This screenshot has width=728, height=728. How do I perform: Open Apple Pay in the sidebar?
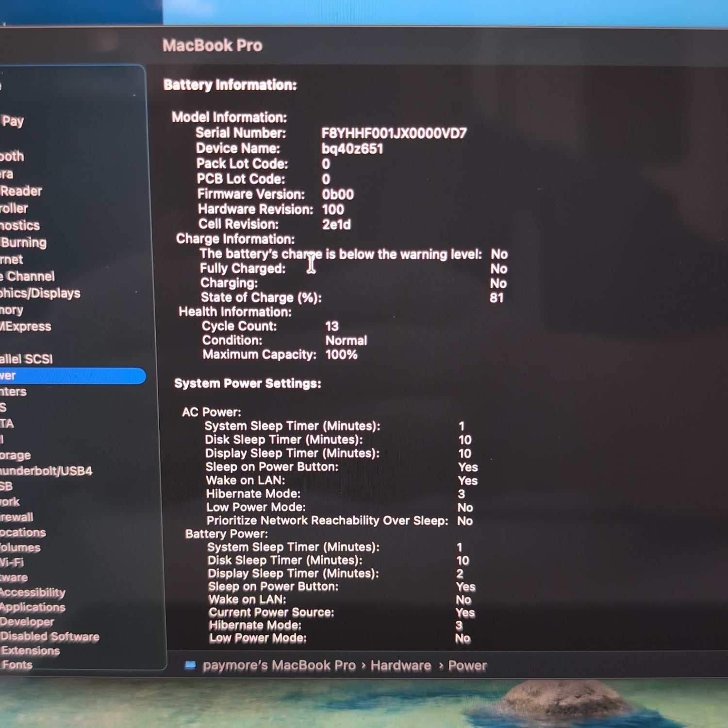click(x=12, y=121)
